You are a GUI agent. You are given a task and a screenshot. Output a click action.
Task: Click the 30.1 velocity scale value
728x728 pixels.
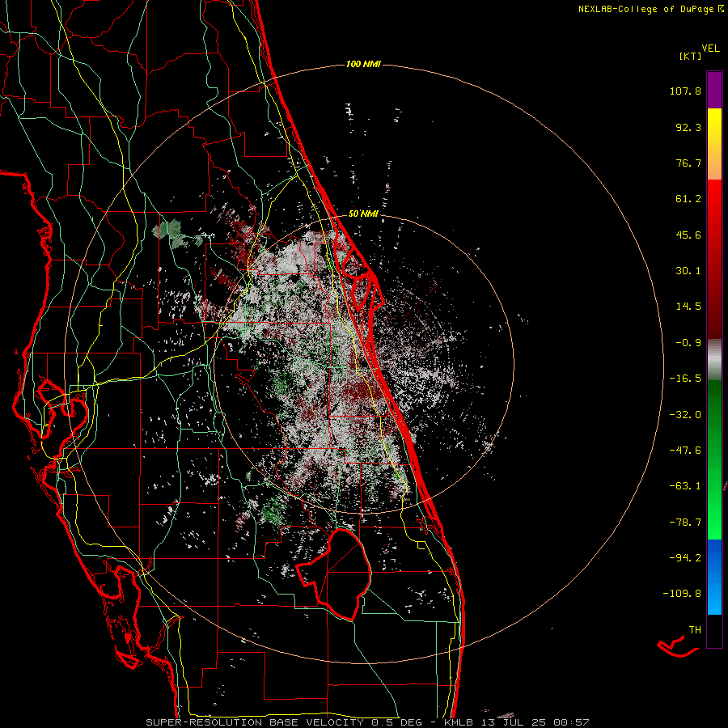pos(688,271)
